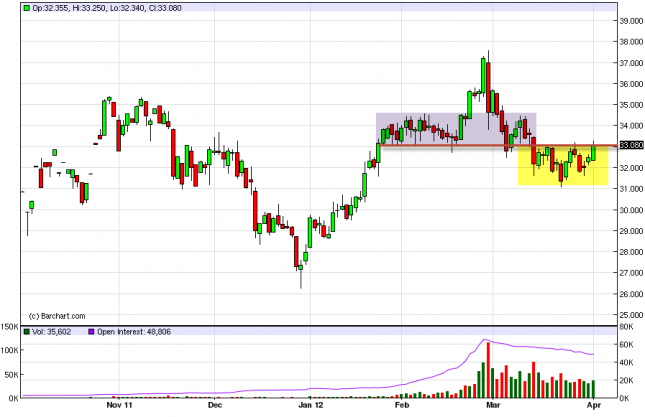Click the 31.000 price axis label
645x417 pixels.
tap(631, 189)
